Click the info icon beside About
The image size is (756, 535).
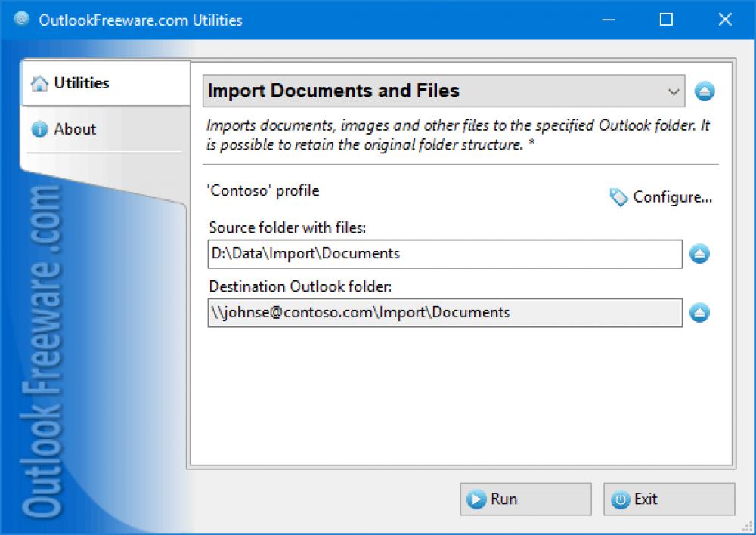click(40, 129)
